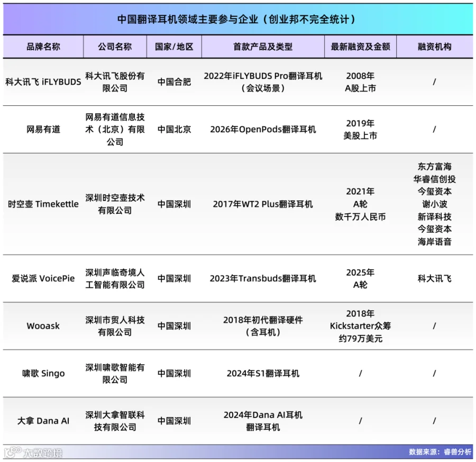Click the 2024年S1翻译耳机 product cell
Viewport: 476px width, 462px height.
[x=263, y=373]
